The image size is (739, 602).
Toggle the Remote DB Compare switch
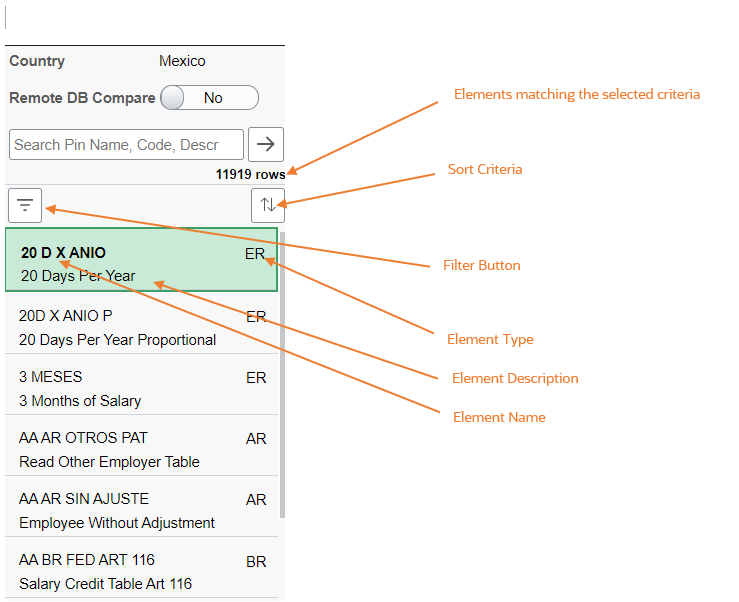tap(208, 98)
